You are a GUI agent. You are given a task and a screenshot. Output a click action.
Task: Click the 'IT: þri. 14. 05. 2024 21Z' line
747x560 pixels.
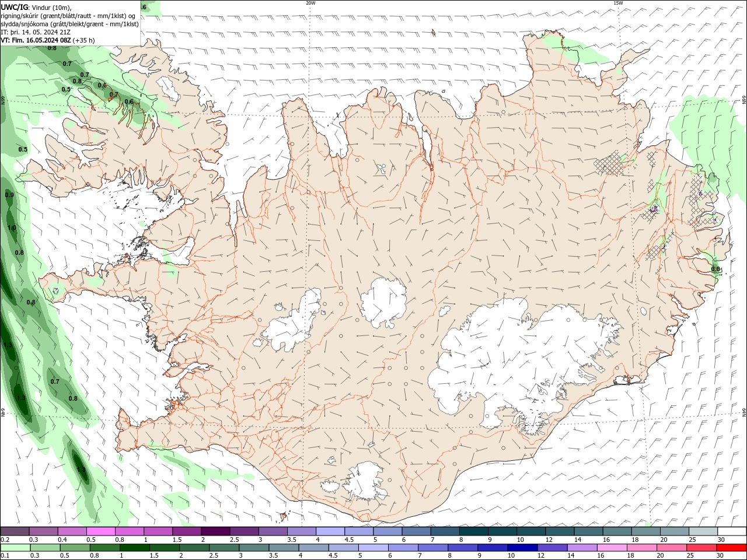click(x=36, y=32)
